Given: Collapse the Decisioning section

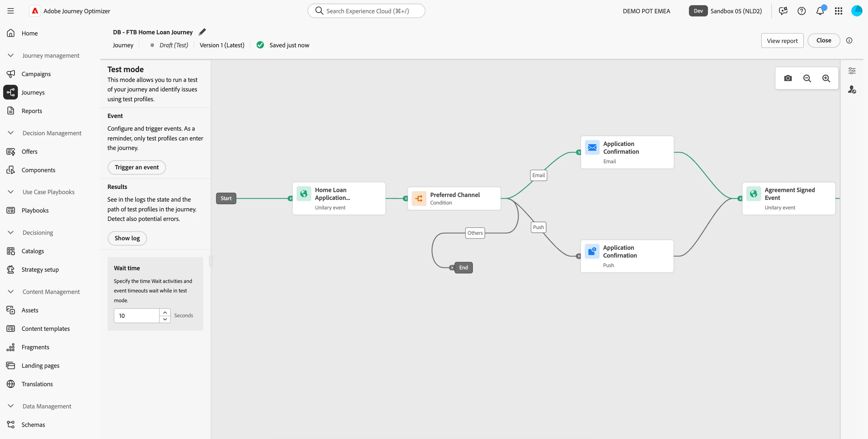Looking at the screenshot, I should click(x=10, y=232).
